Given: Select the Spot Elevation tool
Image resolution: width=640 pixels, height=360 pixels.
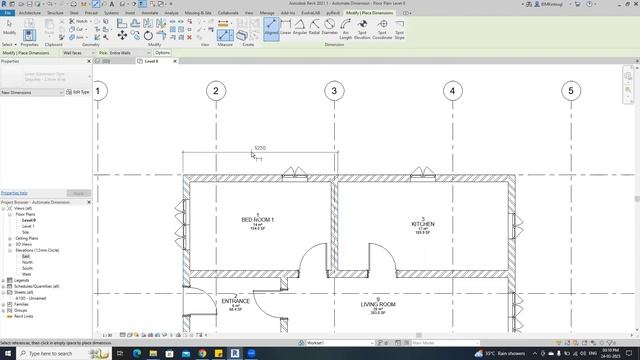Looking at the screenshot, I should 362,29.
